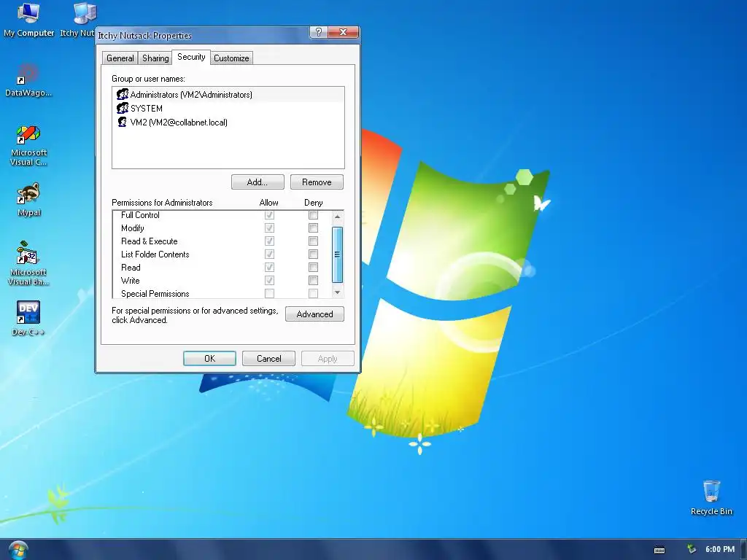The width and height of the screenshot is (747, 560).
Task: Open the My Computer desktop icon
Action: coord(28,20)
